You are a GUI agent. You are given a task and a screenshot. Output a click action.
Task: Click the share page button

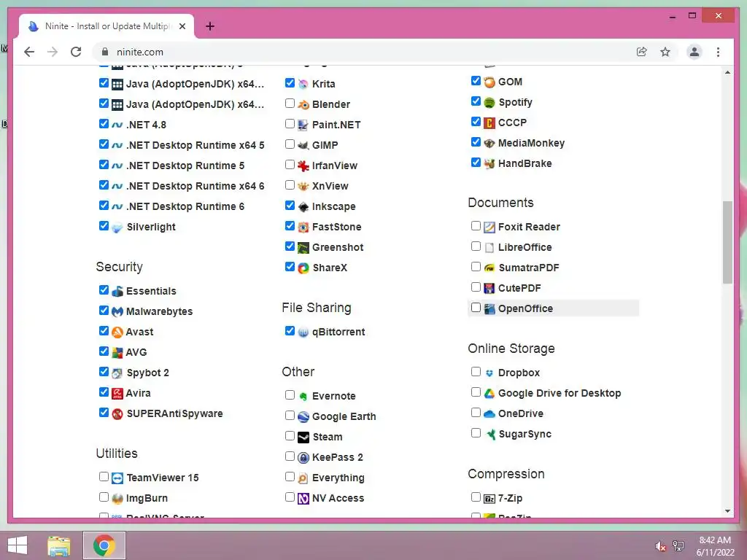click(642, 52)
